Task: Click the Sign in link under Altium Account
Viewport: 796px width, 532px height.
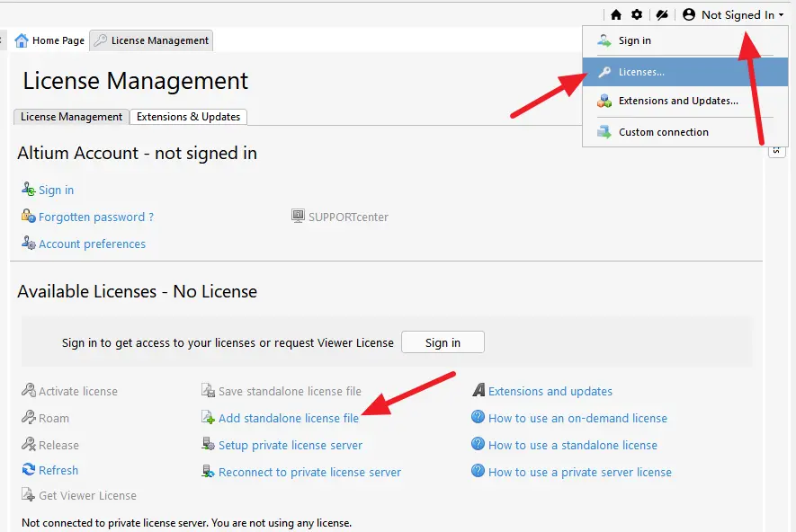Action: [x=57, y=191]
